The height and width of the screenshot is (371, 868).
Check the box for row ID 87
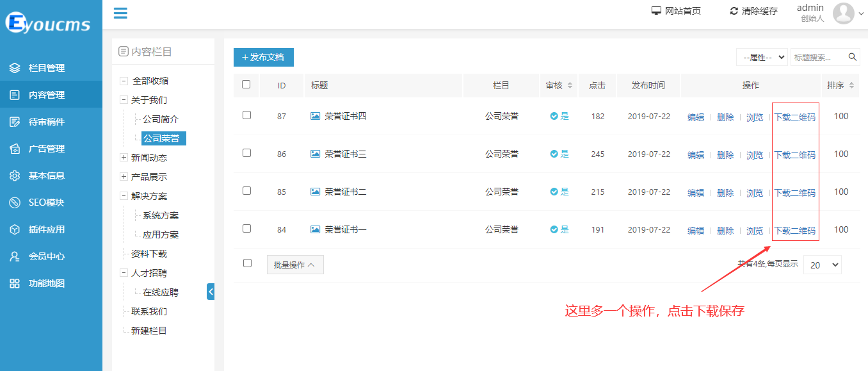coord(246,115)
